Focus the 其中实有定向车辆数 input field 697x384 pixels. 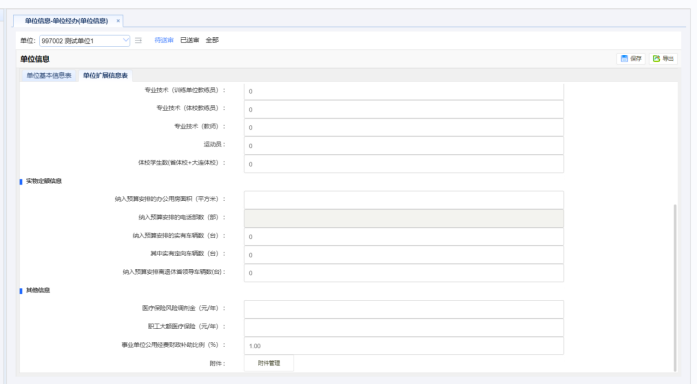(404, 255)
